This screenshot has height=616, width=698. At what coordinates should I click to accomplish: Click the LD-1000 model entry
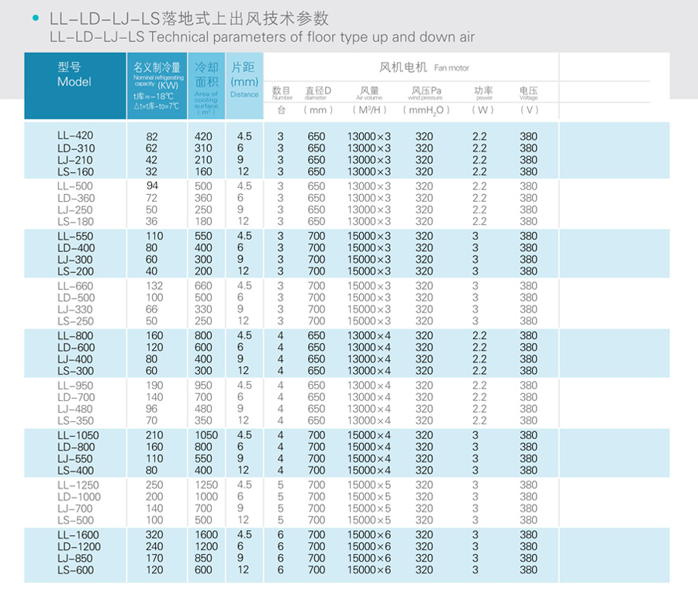pos(78,497)
